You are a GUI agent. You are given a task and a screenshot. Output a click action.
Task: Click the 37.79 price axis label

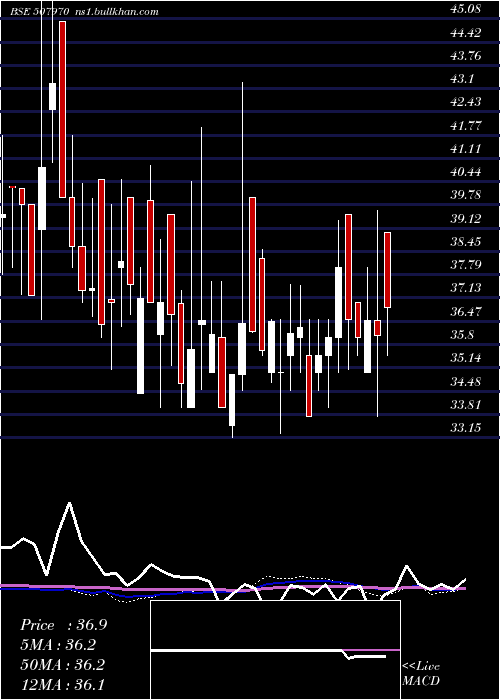(466, 265)
